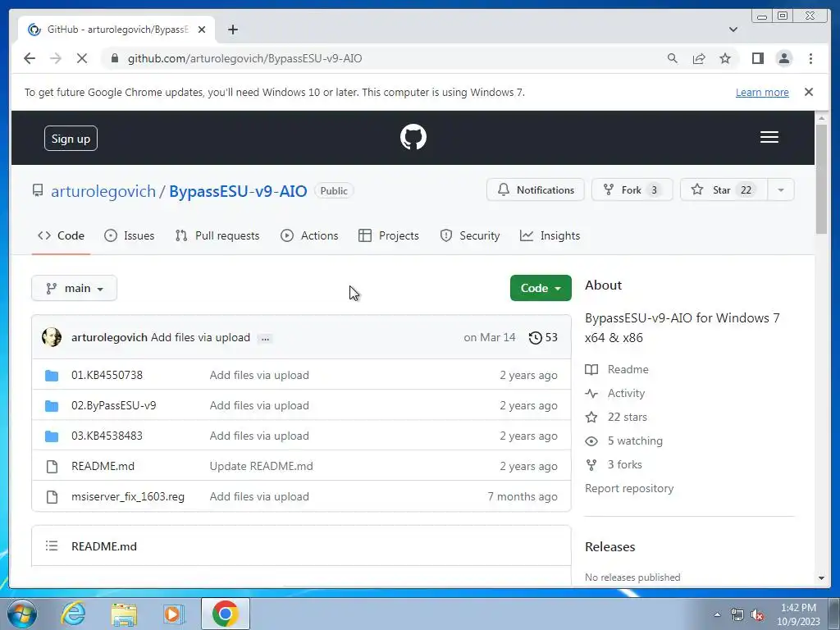Screen dimensions: 840x630
Task: Open Windows Explorer from the taskbar
Action: coord(124,614)
